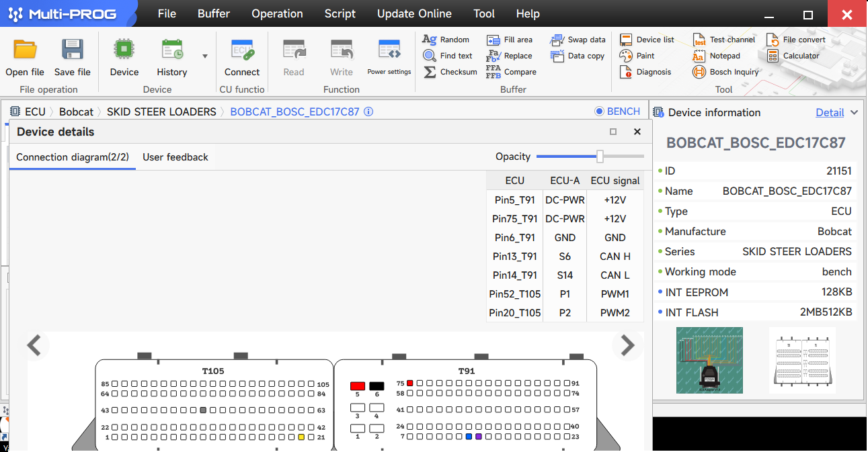Screen dimensions: 868x452
Task: Click the INT EEPROM 128KB row
Action: 754,292
